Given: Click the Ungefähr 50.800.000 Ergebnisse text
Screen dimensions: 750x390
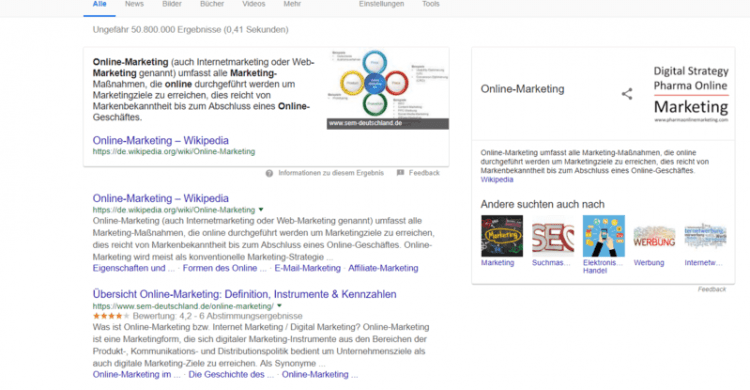Looking at the screenshot, I should (x=190, y=30).
